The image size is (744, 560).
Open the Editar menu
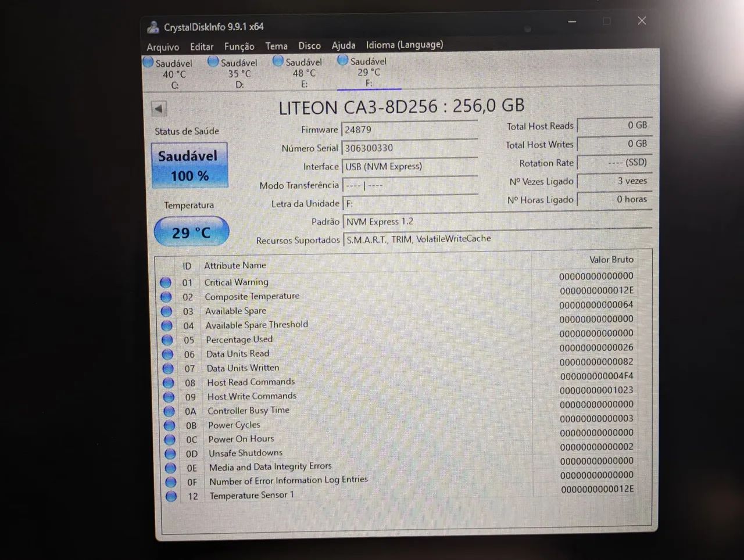202,46
